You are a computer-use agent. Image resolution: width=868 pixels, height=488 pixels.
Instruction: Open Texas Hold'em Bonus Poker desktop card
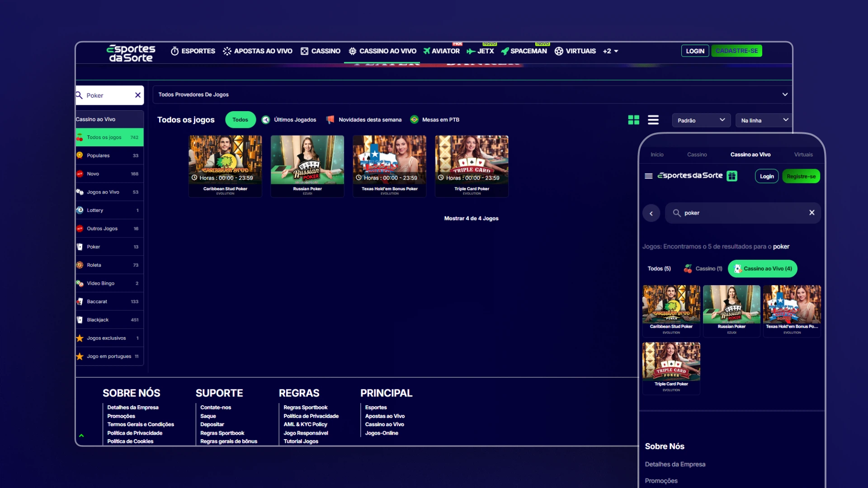389,166
